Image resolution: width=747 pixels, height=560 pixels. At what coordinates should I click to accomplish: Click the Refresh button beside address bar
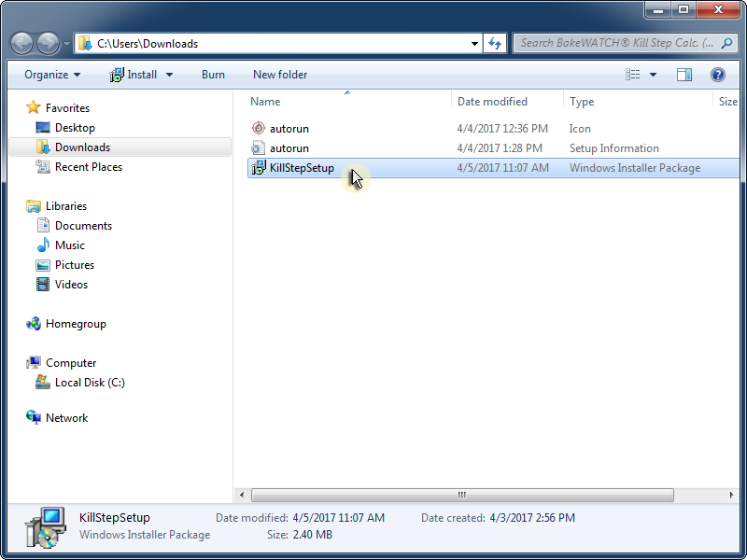click(495, 43)
